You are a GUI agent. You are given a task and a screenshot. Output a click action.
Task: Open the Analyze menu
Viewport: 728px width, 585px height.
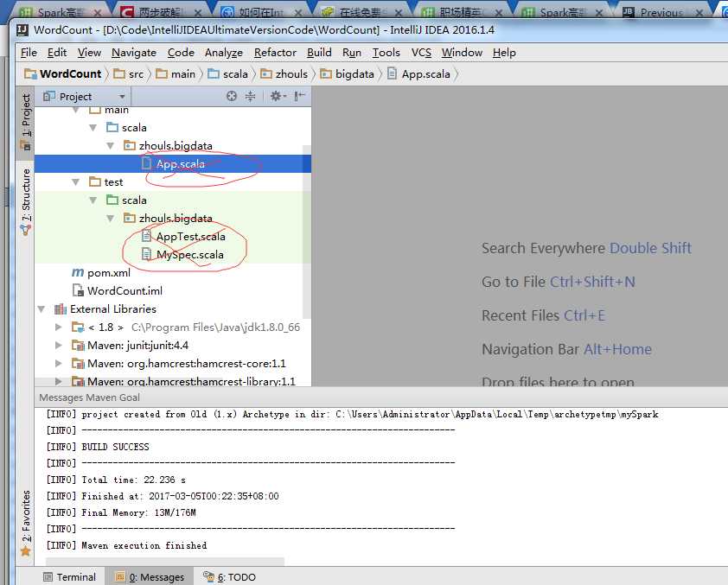(224, 53)
